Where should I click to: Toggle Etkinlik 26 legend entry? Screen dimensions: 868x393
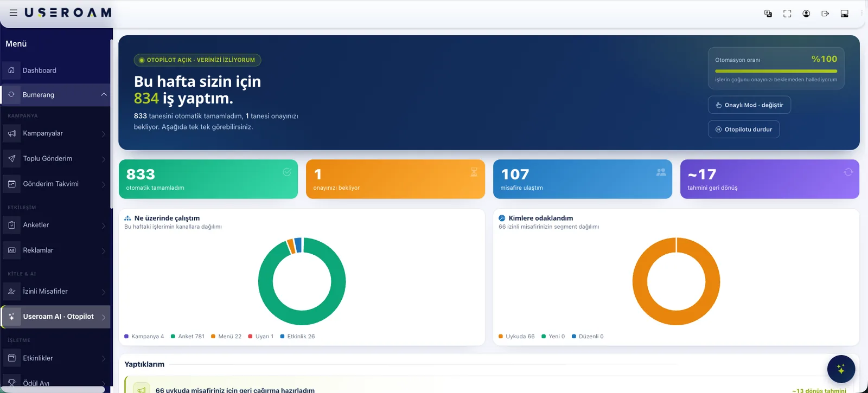297,337
